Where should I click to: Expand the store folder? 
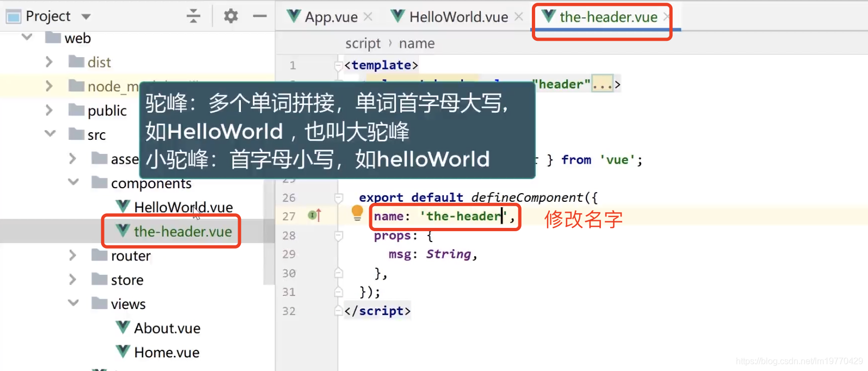click(x=72, y=280)
